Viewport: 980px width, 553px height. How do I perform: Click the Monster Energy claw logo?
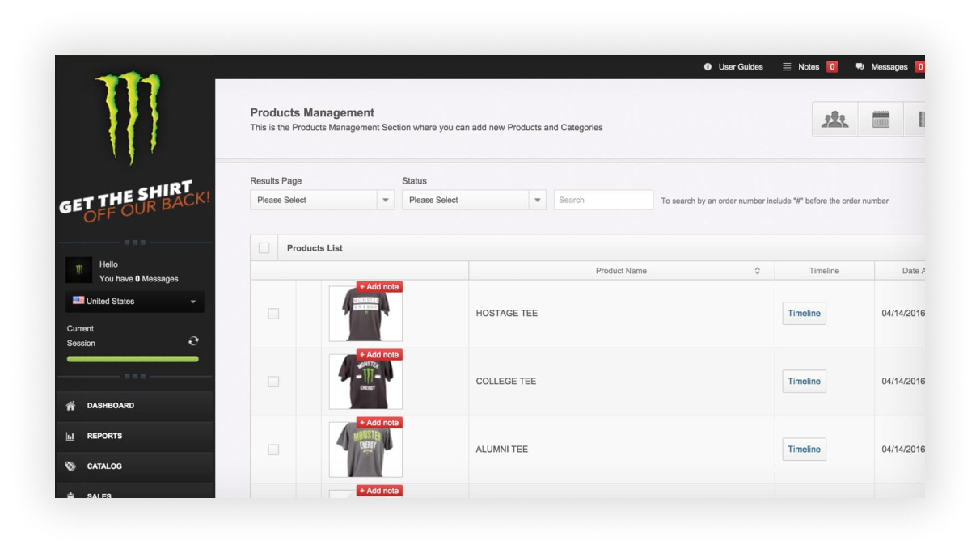128,117
